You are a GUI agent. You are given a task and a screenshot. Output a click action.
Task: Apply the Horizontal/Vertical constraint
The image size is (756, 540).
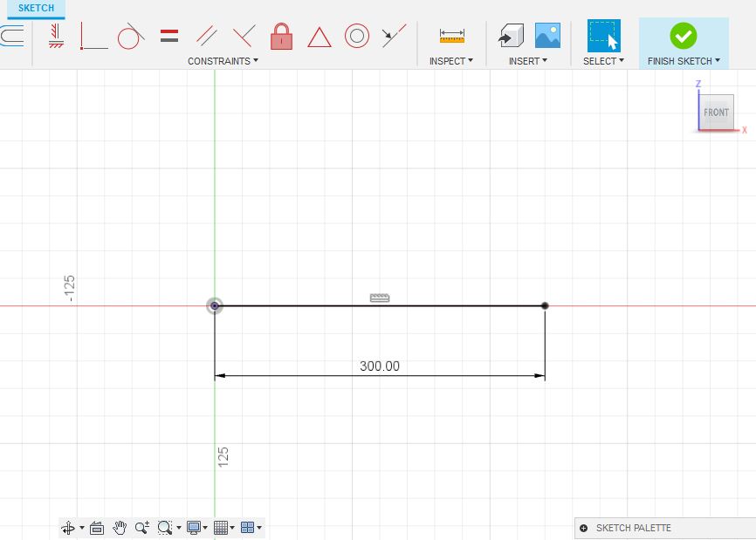[x=56, y=36]
